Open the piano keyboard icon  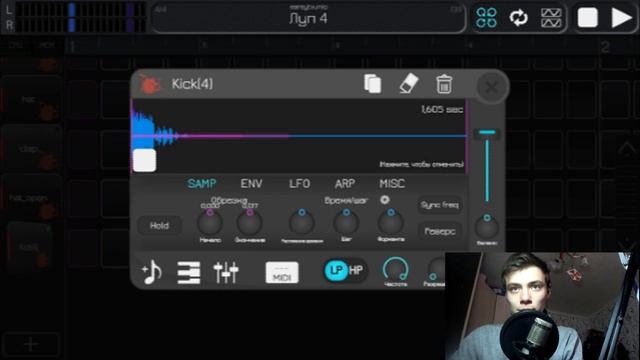click(x=189, y=272)
